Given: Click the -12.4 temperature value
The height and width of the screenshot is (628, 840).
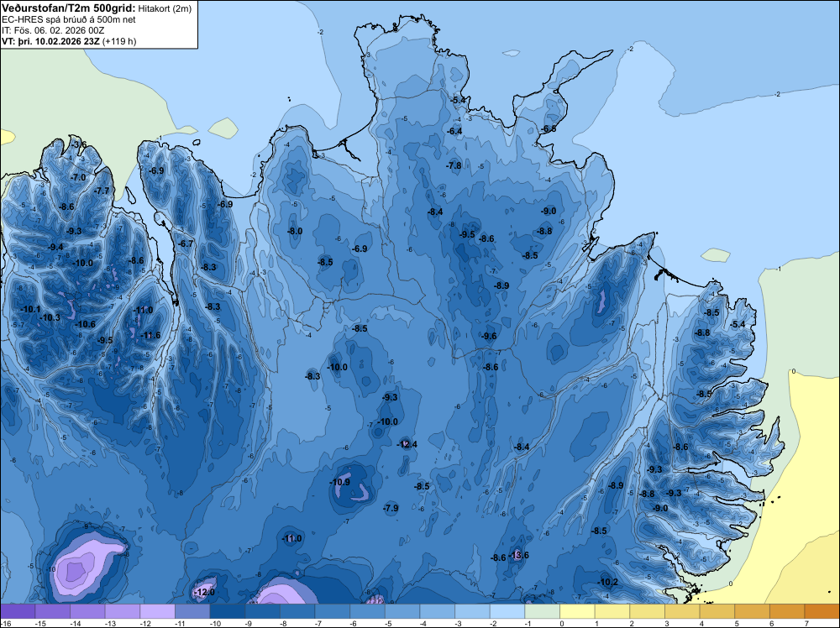Looking at the screenshot, I should (407, 444).
